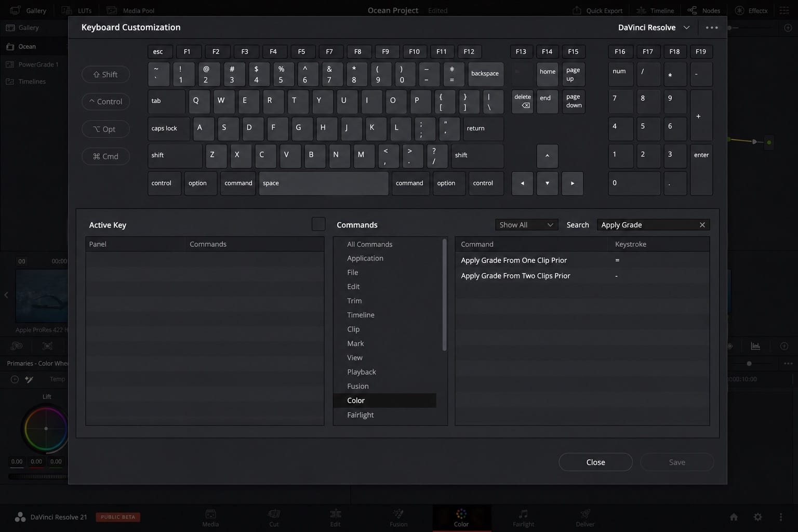798x532 pixels.
Task: Select View command category
Action: pos(384,357)
